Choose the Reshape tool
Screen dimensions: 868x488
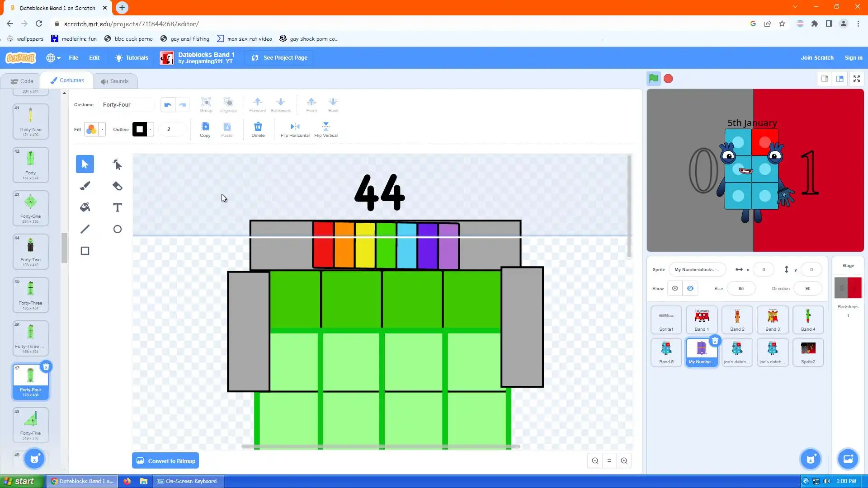118,164
